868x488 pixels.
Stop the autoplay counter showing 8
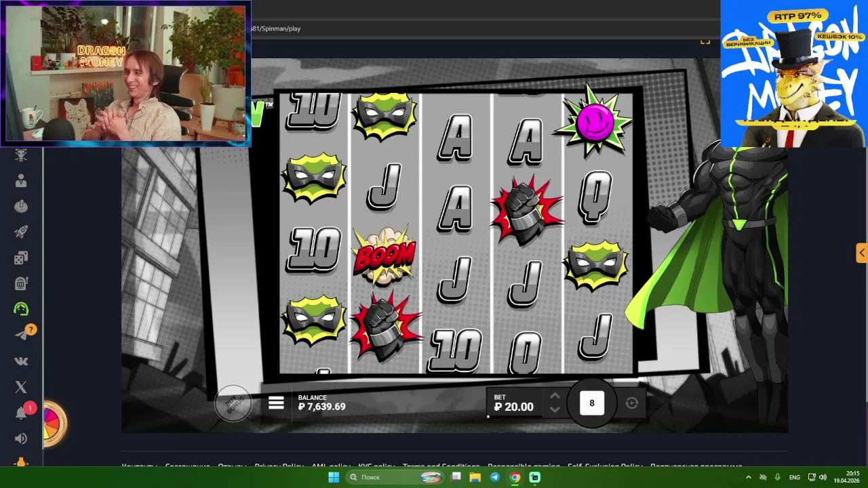591,403
